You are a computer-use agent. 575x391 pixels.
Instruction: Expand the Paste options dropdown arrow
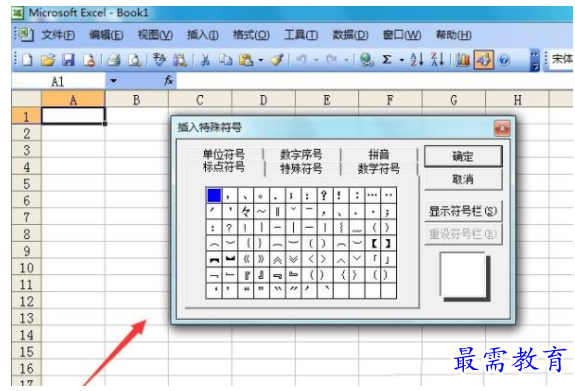[x=261, y=60]
